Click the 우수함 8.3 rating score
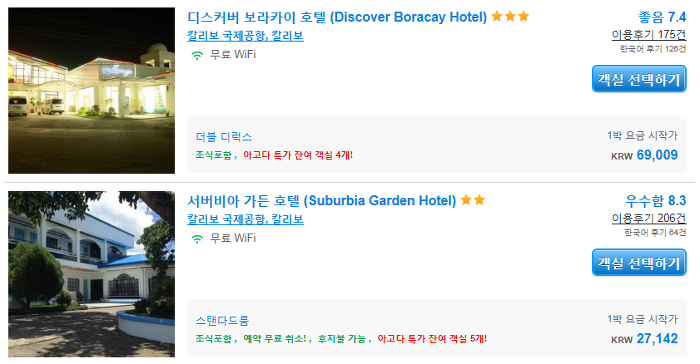700x364 pixels. pos(655,201)
